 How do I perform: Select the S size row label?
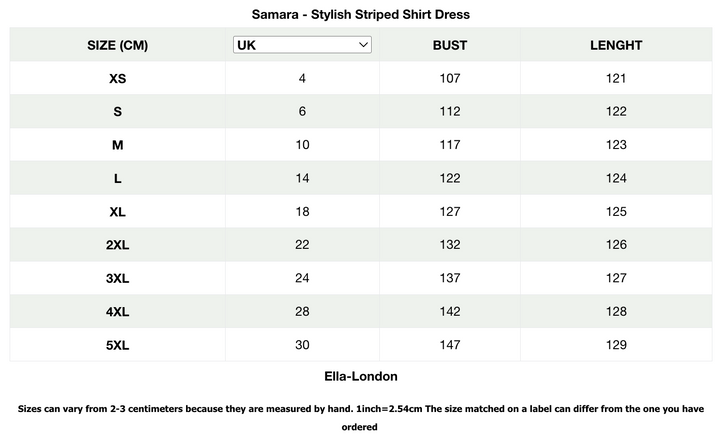118,112
